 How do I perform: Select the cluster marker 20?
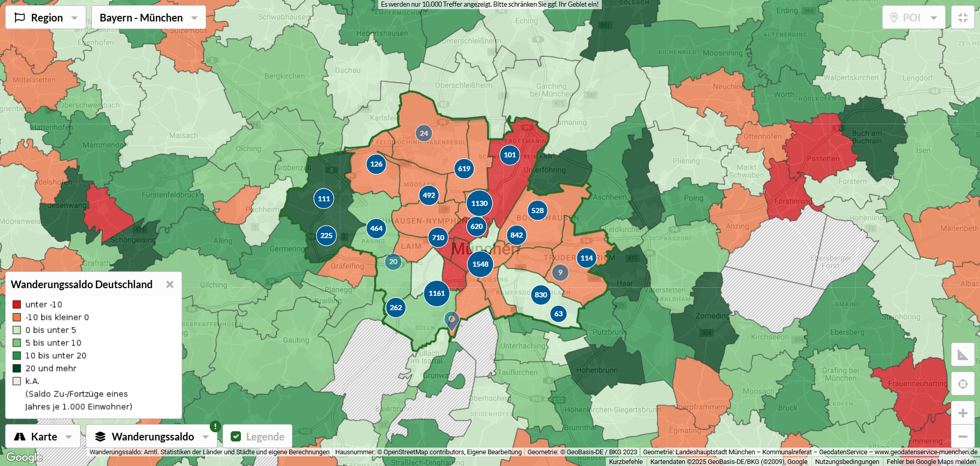click(393, 262)
